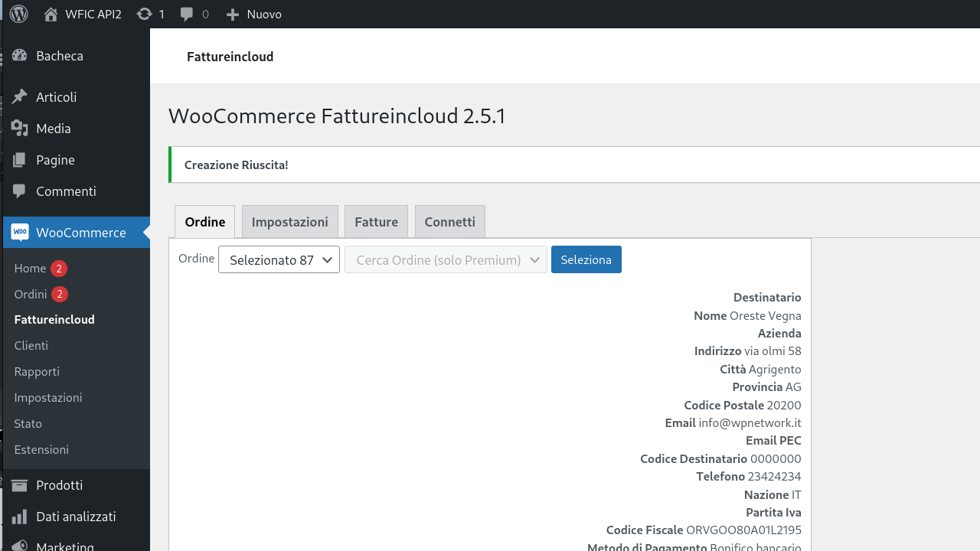Click the Fattureincloud page header title
980x551 pixels.
pyautogui.click(x=230, y=57)
